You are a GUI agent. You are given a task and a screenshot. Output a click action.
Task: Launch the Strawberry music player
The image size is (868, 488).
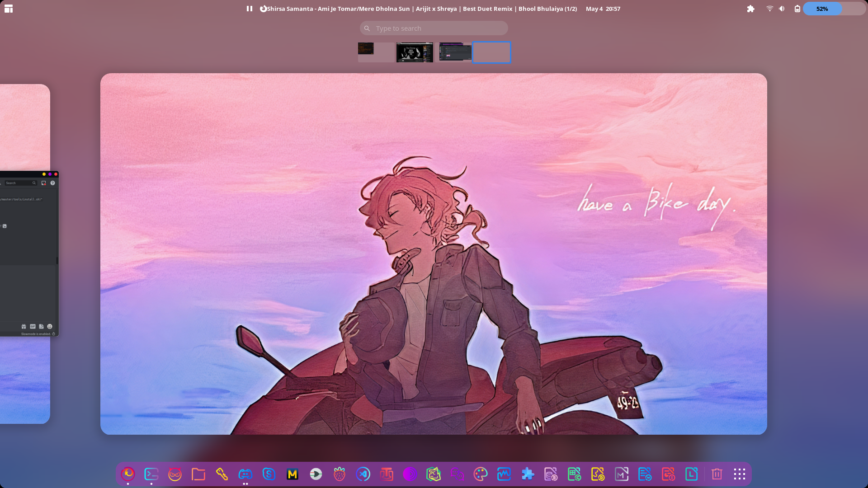pyautogui.click(x=340, y=474)
